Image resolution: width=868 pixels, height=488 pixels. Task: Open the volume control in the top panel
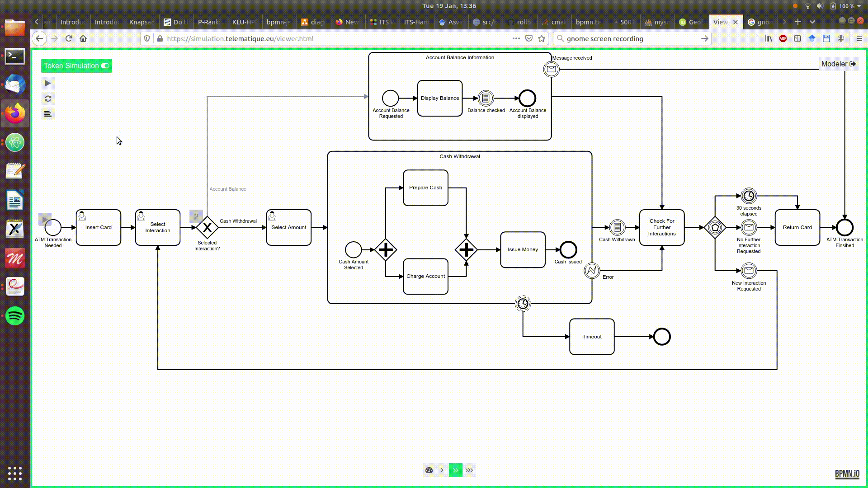[x=819, y=6]
